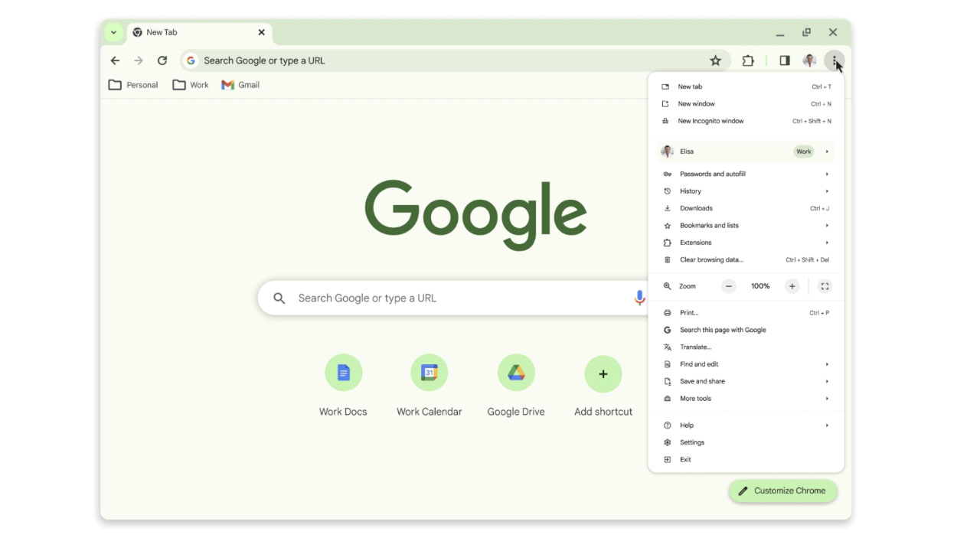Reload the page with the refresh icon
The height and width of the screenshot is (551, 980).
coord(162,60)
